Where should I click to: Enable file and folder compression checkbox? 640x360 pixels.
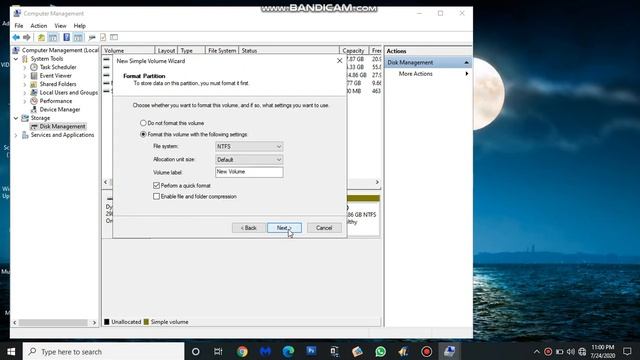(x=156, y=196)
